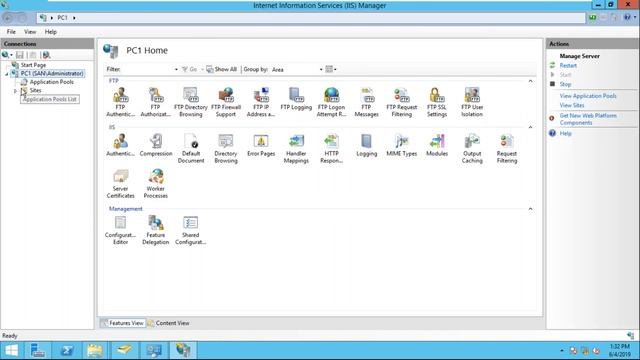This screenshot has height=360, width=640.
Task: Open the Filter dropdown arrow
Action: [176, 69]
